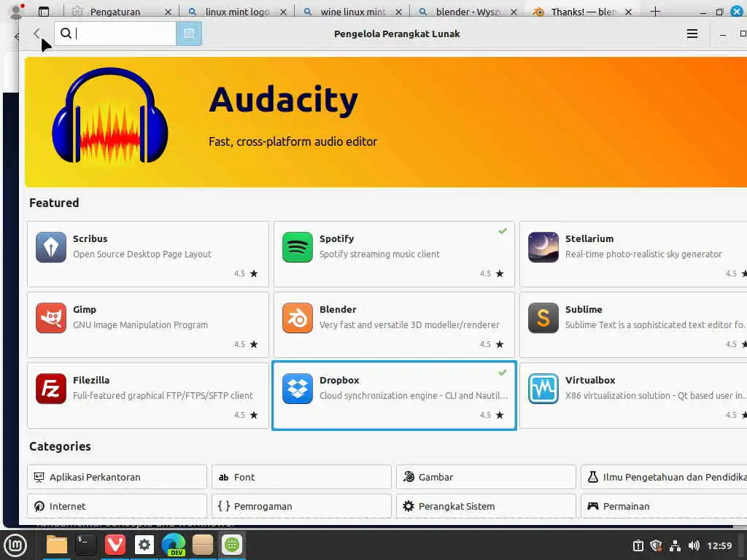Open the Scribus app icon
This screenshot has width=747, height=560.
click(51, 247)
